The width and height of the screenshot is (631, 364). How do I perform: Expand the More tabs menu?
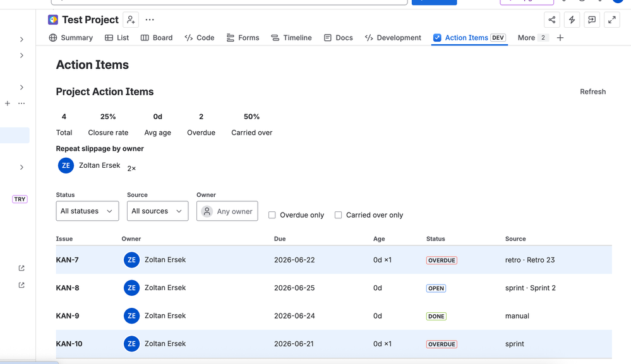click(532, 38)
